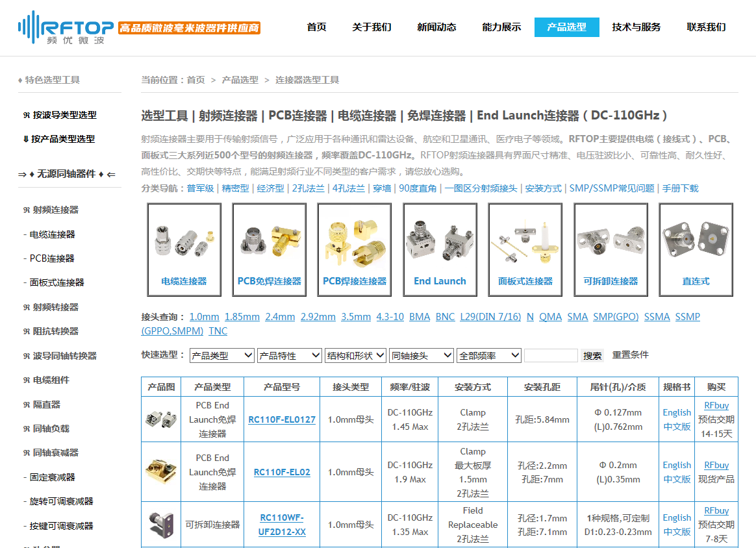The height and width of the screenshot is (548, 756).
Task: Open 射频转接器 sidebar category
Action: click(51, 308)
